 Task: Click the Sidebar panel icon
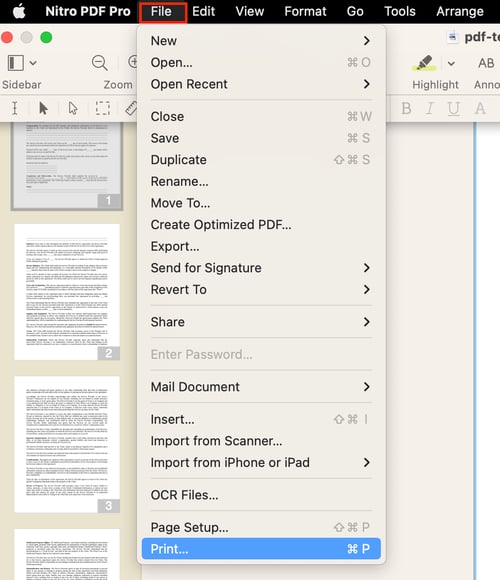point(16,63)
